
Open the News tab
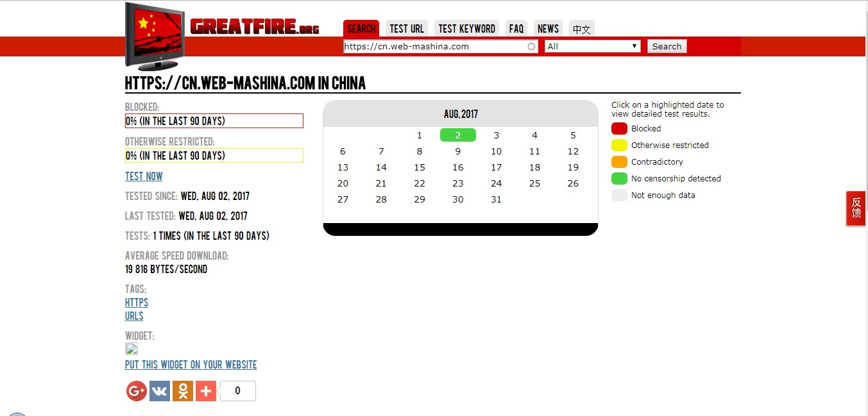[x=548, y=29]
